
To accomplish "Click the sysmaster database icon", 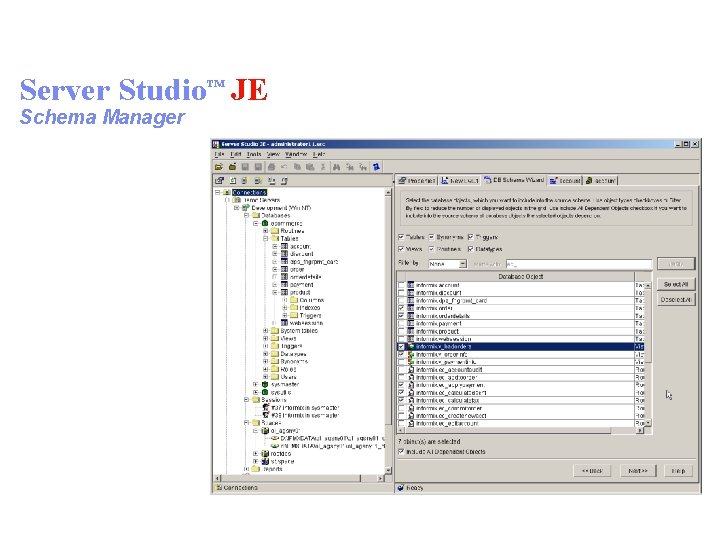I will point(265,385).
